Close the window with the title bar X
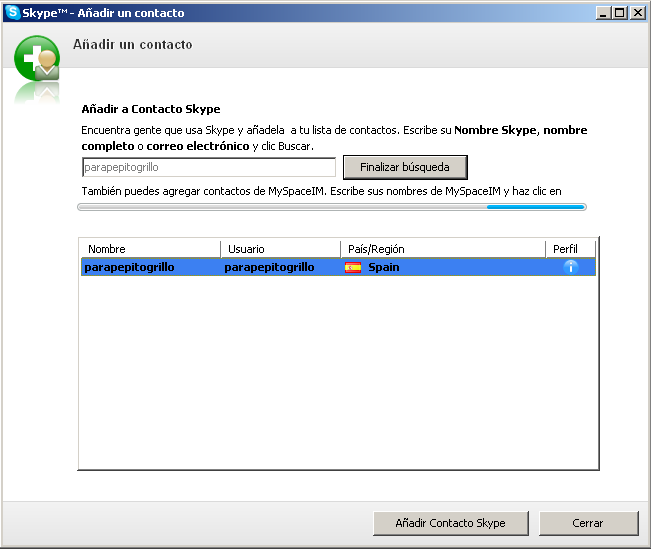The height and width of the screenshot is (549, 651). pyautogui.click(x=637, y=13)
